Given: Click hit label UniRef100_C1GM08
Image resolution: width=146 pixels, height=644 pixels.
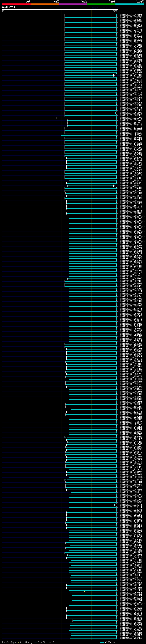Looking at the screenshot, I should coord(131,580).
